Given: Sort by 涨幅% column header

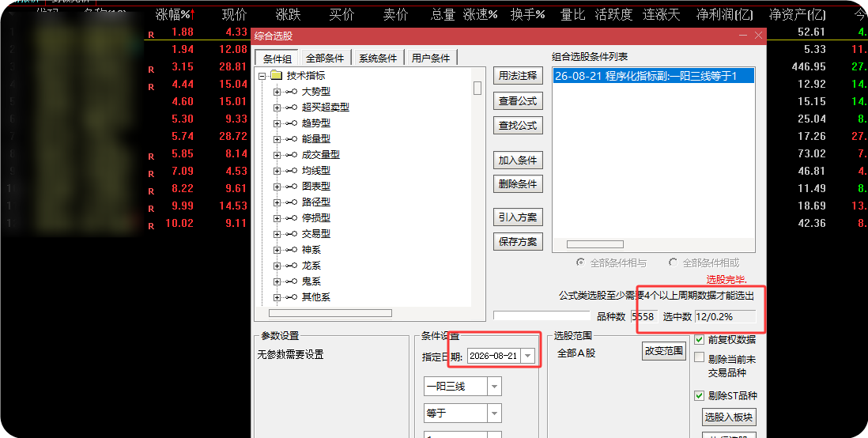Looking at the screenshot, I should (x=175, y=15).
